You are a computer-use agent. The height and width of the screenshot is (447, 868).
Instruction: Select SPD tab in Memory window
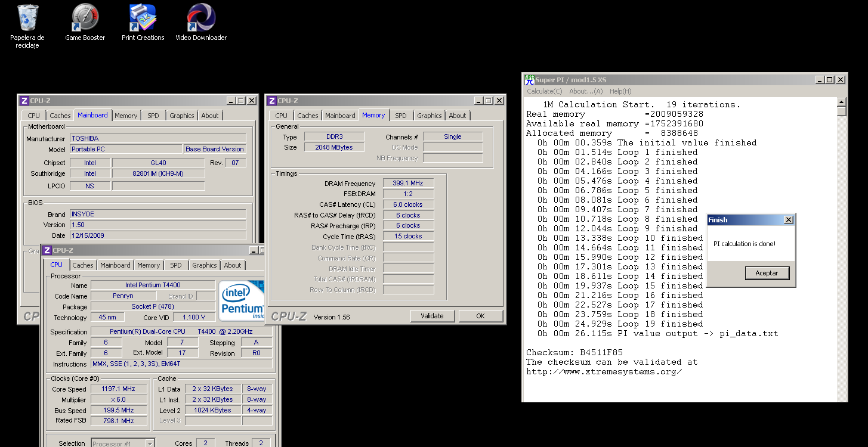(x=401, y=116)
